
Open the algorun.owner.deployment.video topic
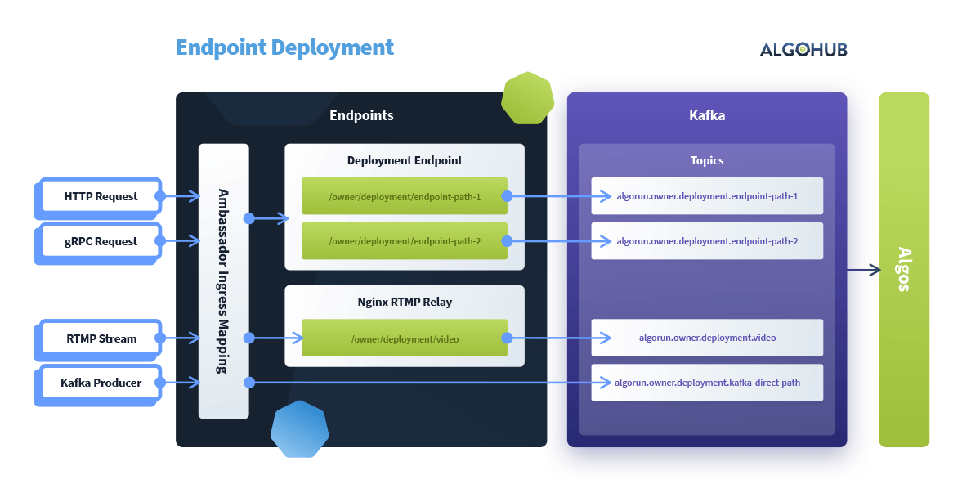point(706,337)
